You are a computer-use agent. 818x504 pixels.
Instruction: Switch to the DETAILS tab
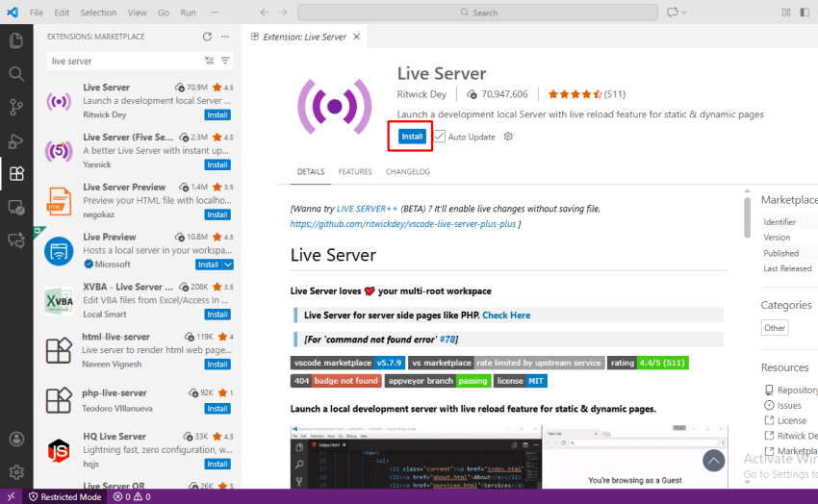(311, 172)
